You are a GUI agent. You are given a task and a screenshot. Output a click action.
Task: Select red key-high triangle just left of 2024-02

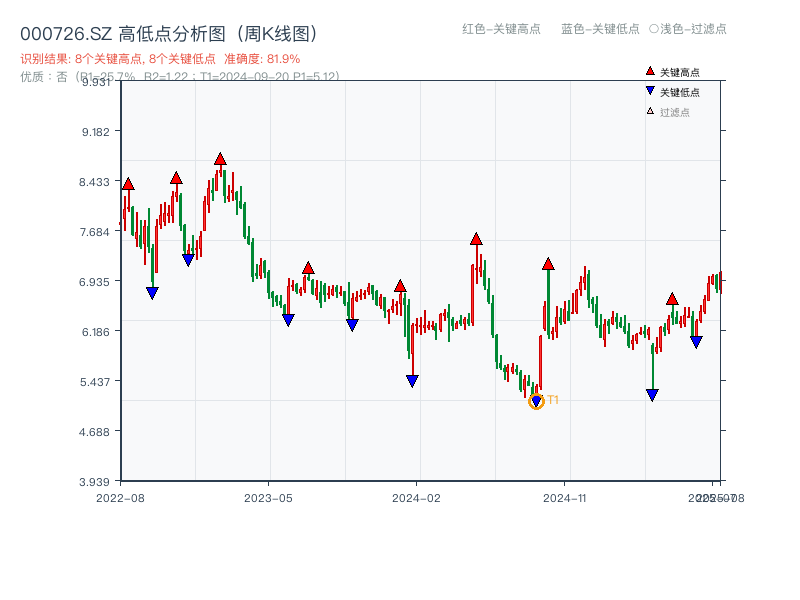click(x=400, y=286)
